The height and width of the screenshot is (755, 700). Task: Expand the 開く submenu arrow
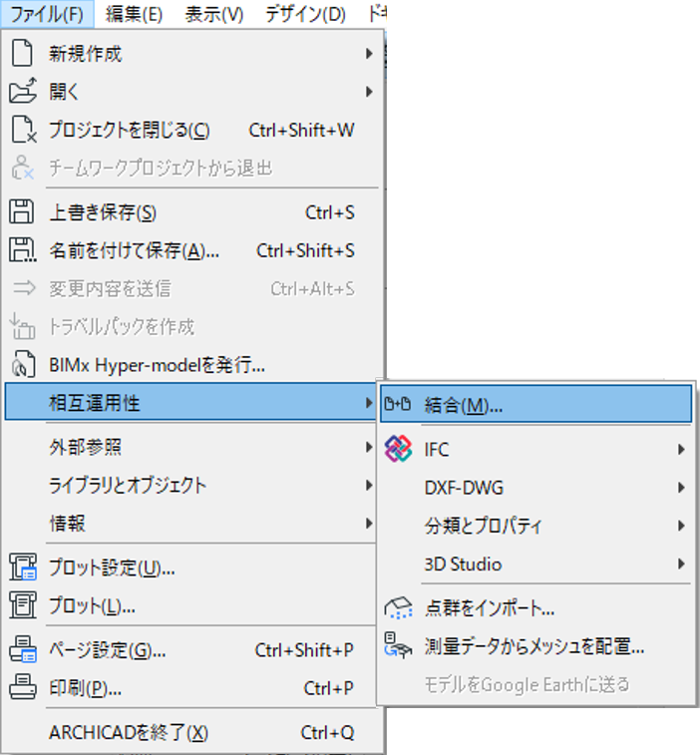click(x=369, y=91)
